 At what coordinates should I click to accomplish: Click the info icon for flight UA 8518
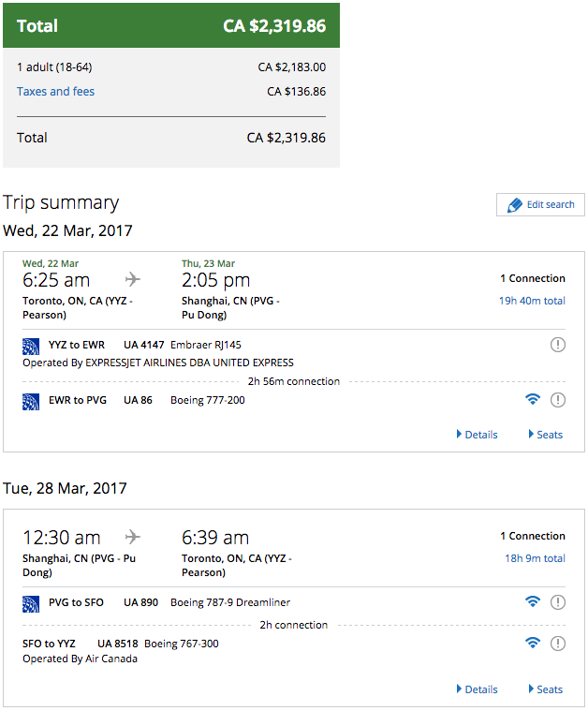(x=558, y=644)
